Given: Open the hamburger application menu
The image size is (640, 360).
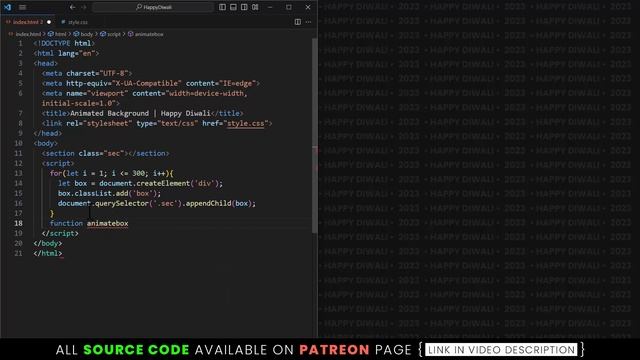Looking at the screenshot, I should (x=22, y=7).
